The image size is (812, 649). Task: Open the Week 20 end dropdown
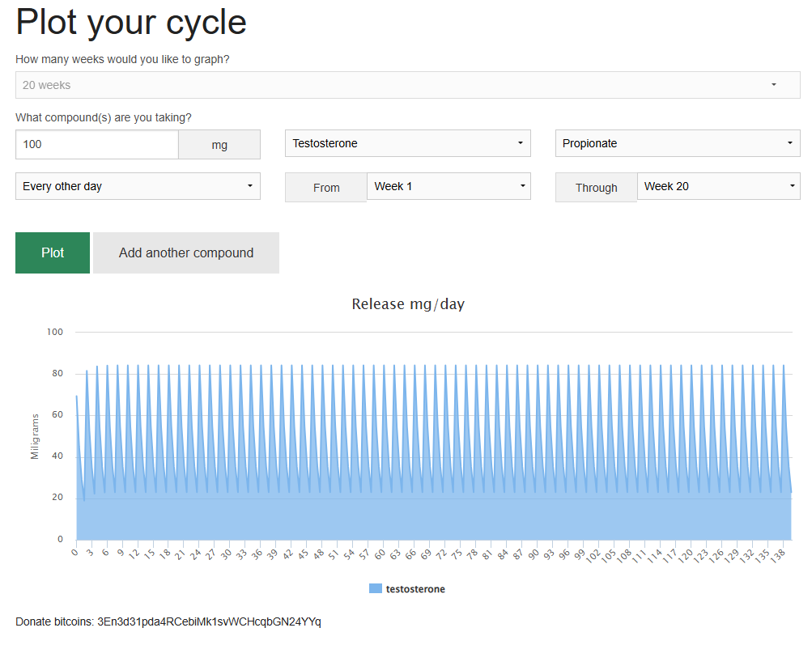point(718,186)
